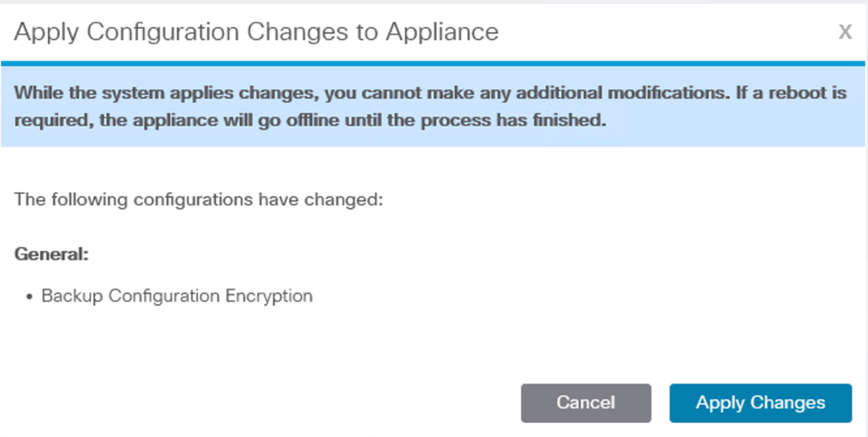Confirm with the Apply Changes button
The height and width of the screenshot is (437, 868).
(760, 403)
